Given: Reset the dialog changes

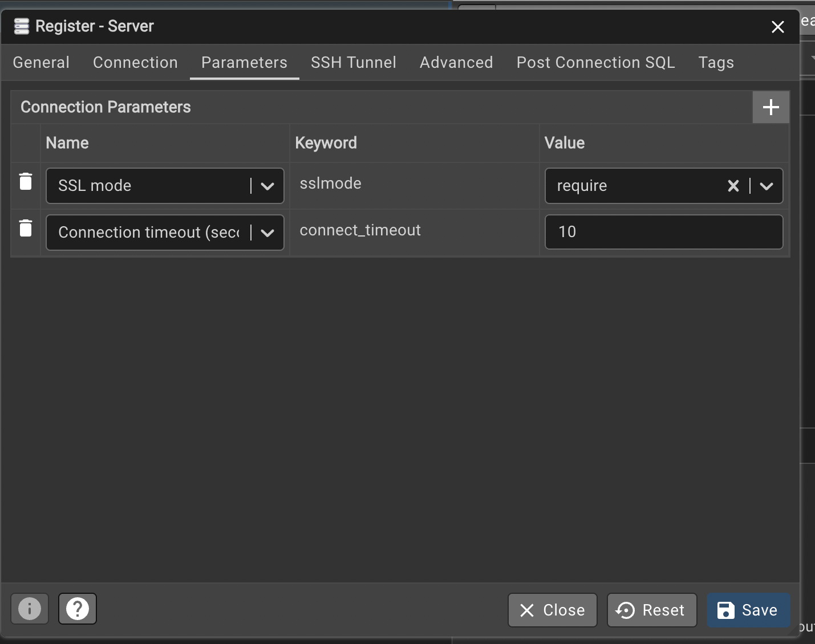Looking at the screenshot, I should [x=652, y=610].
